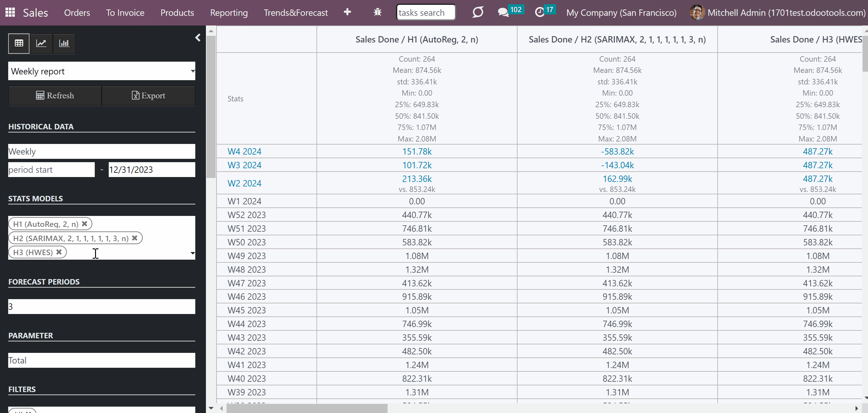Screen dimensions: 868x413
Task: Open the Weekly historical data selector
Action: point(102,151)
